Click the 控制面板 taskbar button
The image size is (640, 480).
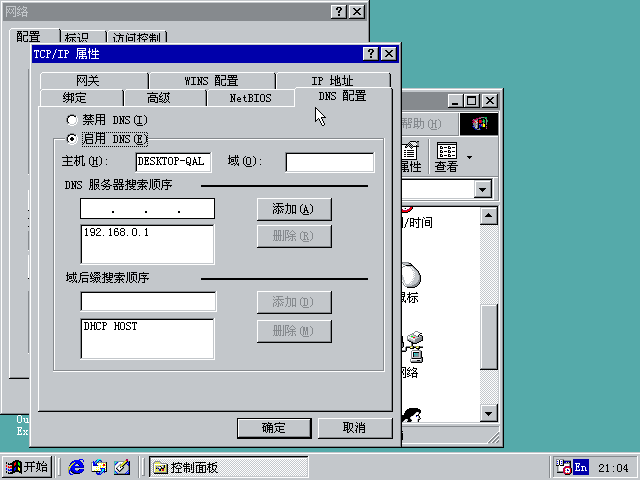coord(229,467)
